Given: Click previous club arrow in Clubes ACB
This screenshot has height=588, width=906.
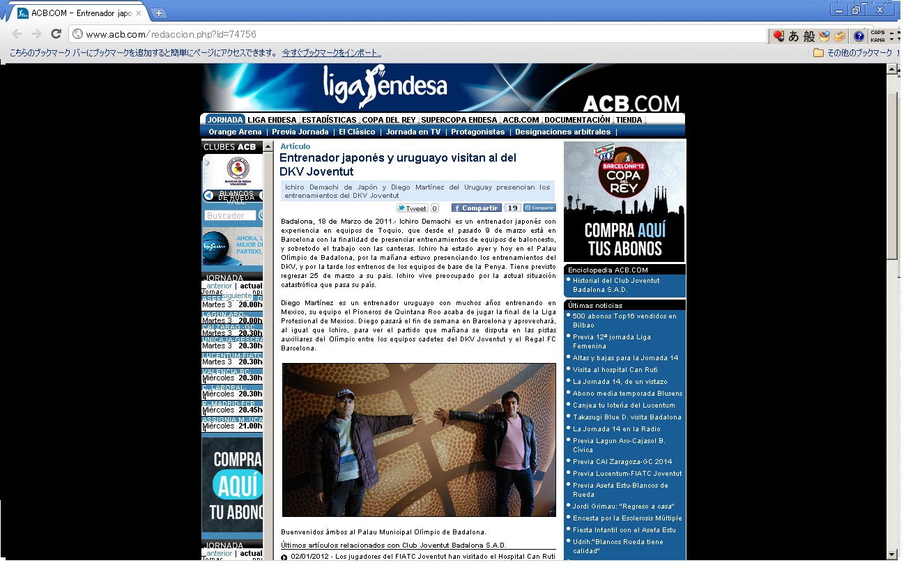Looking at the screenshot, I should [x=208, y=196].
